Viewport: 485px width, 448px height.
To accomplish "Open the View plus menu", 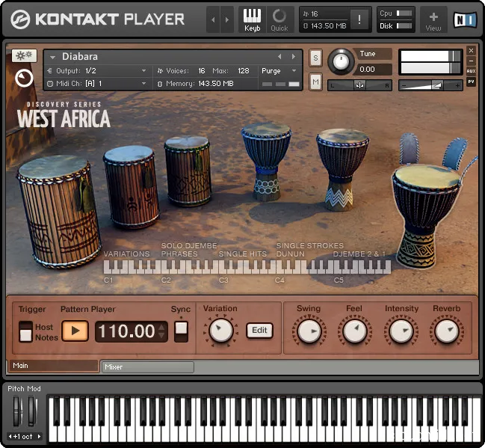I will pyautogui.click(x=433, y=19).
